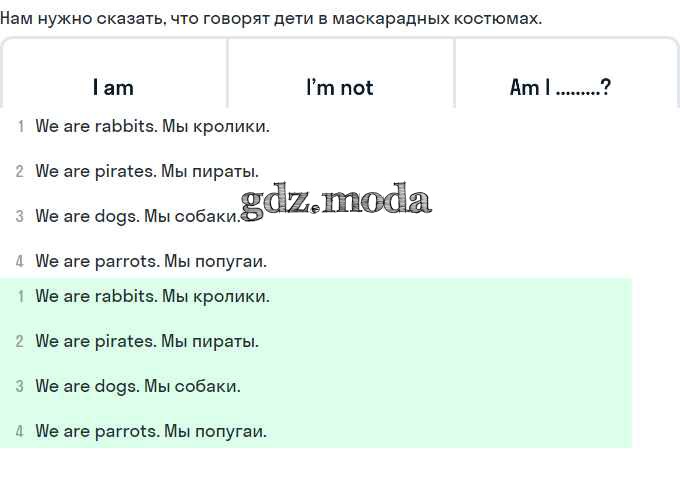
Task: Click number 3 in the green block
Action: click(20, 386)
